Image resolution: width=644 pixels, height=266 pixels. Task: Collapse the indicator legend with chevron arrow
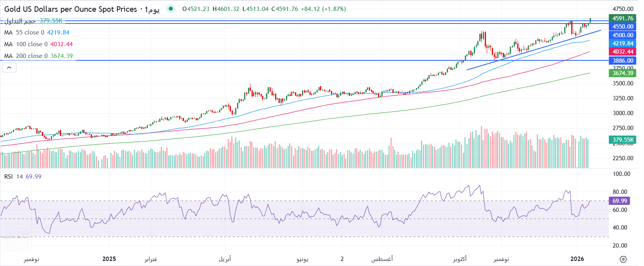(9, 68)
